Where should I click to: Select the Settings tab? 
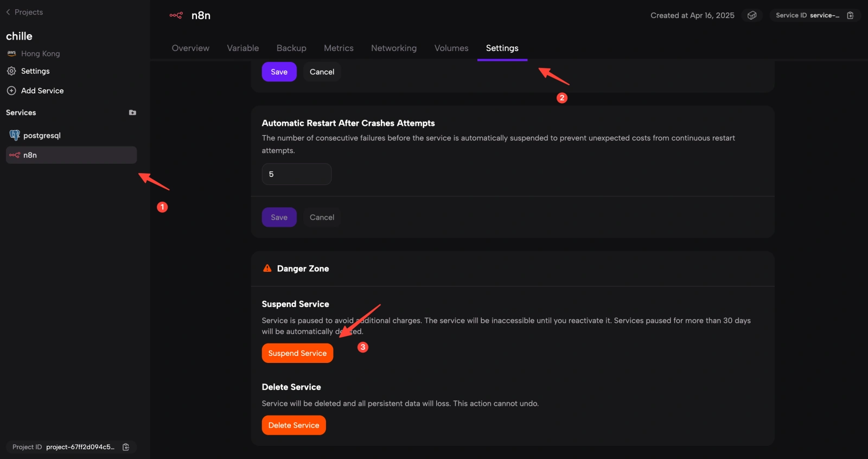[502, 48]
